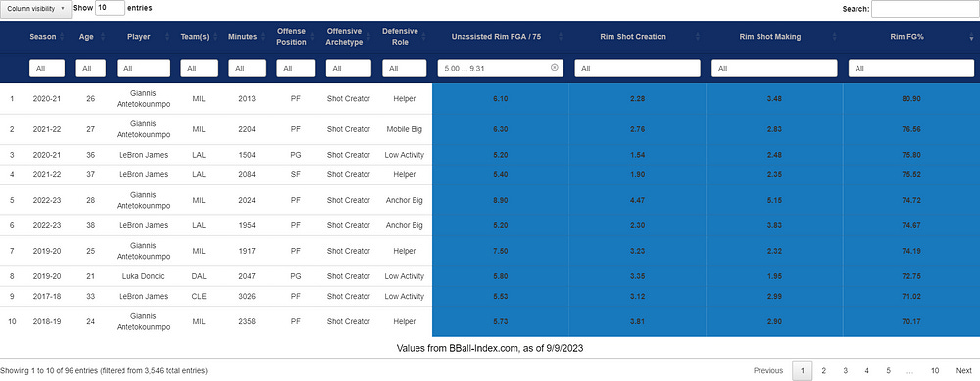
Task: Click Rim Shot Creation value 3.81
Action: pyautogui.click(x=638, y=321)
